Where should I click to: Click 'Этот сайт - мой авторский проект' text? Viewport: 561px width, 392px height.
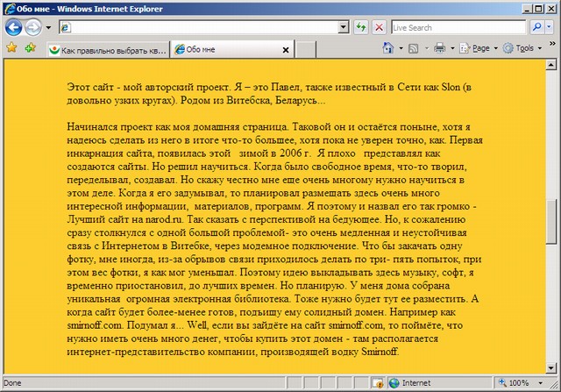point(147,87)
